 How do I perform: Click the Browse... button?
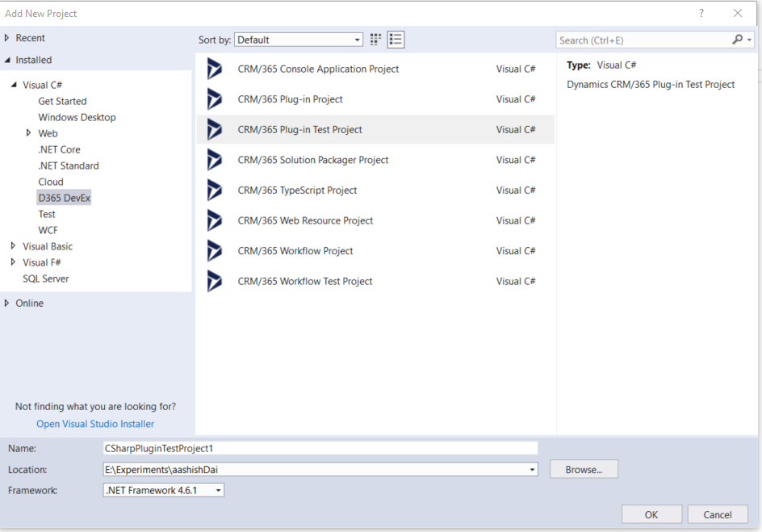coord(584,469)
